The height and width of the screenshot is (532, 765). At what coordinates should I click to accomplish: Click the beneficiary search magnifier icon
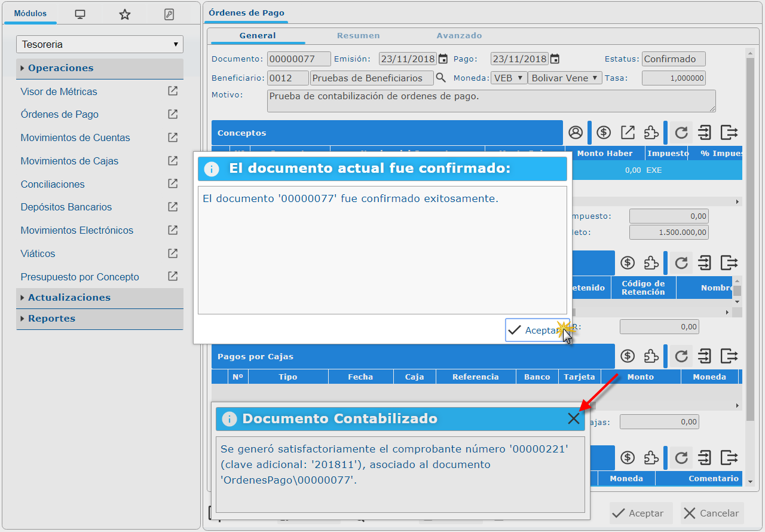pos(440,78)
